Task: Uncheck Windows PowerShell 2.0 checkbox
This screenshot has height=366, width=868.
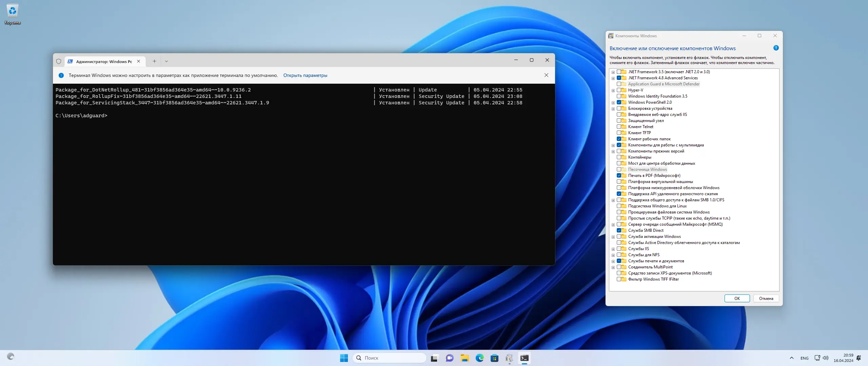Action: 619,102
